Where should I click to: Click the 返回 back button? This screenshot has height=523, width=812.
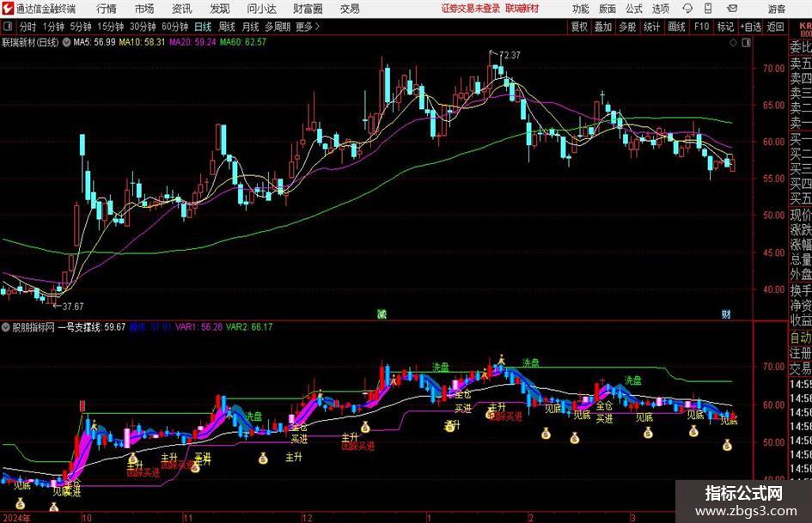click(775, 27)
